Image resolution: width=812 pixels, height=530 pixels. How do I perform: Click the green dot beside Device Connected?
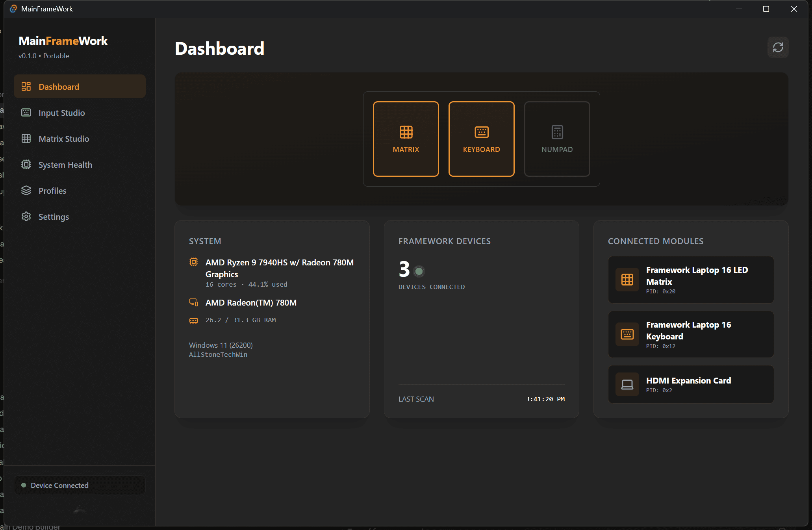point(24,486)
